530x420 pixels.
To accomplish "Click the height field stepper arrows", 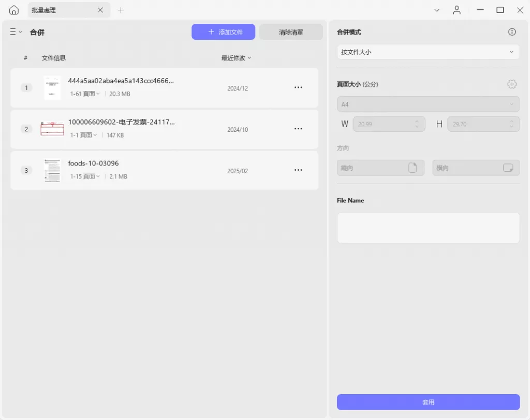I will pos(511,124).
